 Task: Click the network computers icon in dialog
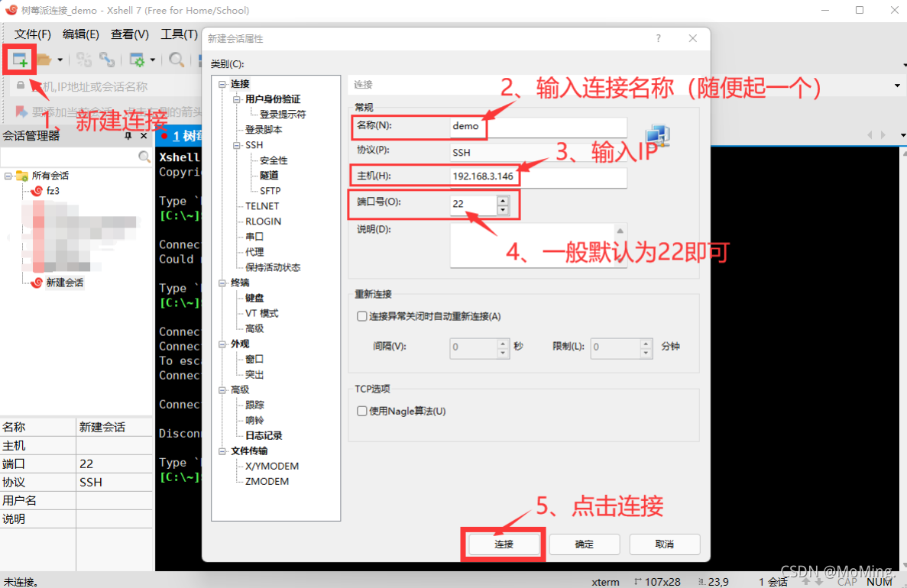coord(658,137)
